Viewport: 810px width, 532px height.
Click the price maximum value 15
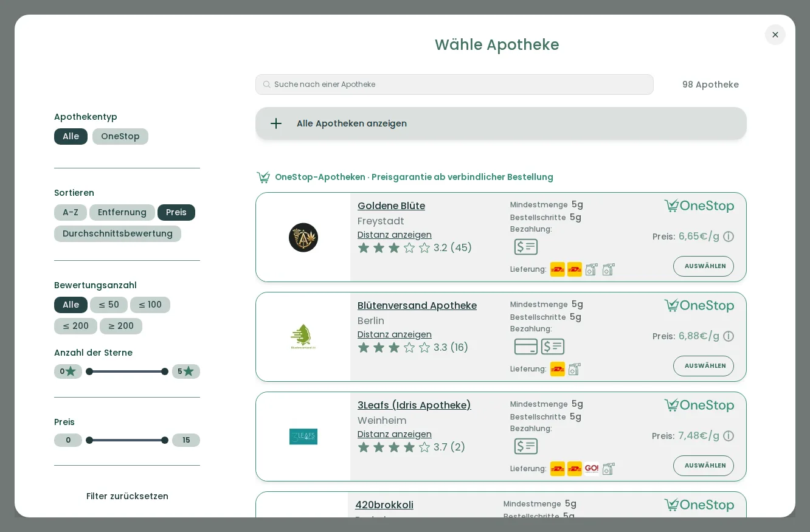(x=186, y=440)
